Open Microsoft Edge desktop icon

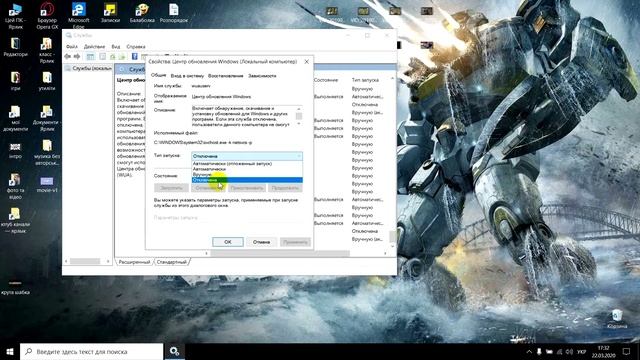(x=78, y=16)
